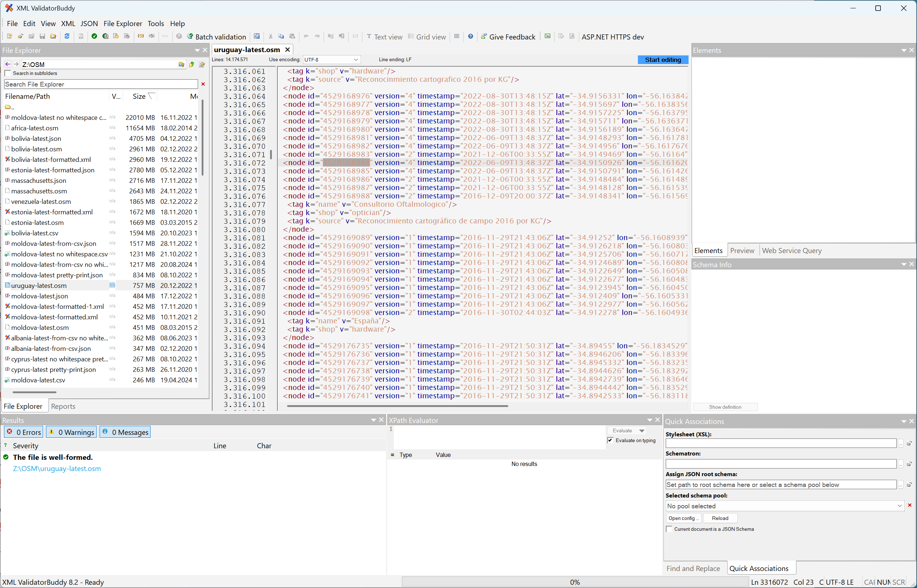Click the Undo arrow toolbar icon
This screenshot has height=588, width=917.
coord(306,36)
